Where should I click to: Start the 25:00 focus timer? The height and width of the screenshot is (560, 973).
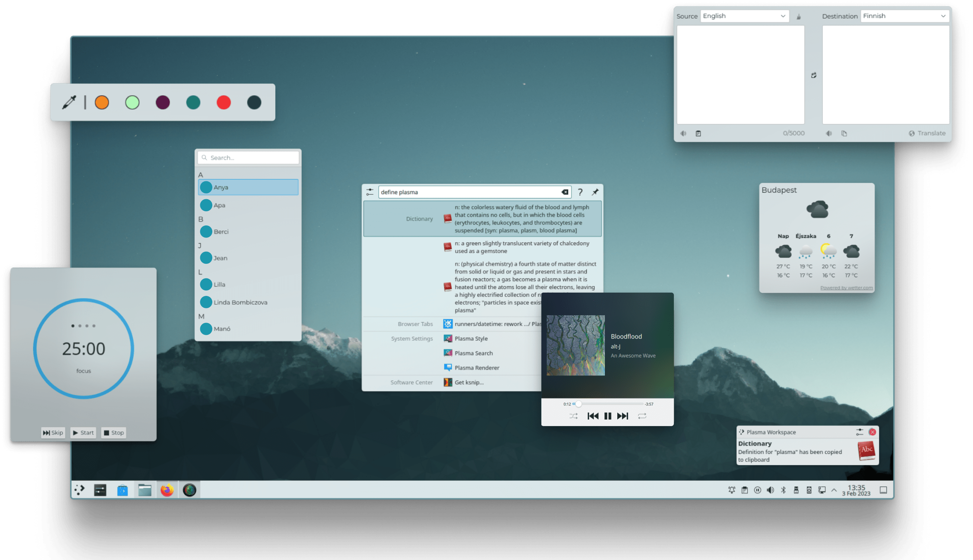84,433
